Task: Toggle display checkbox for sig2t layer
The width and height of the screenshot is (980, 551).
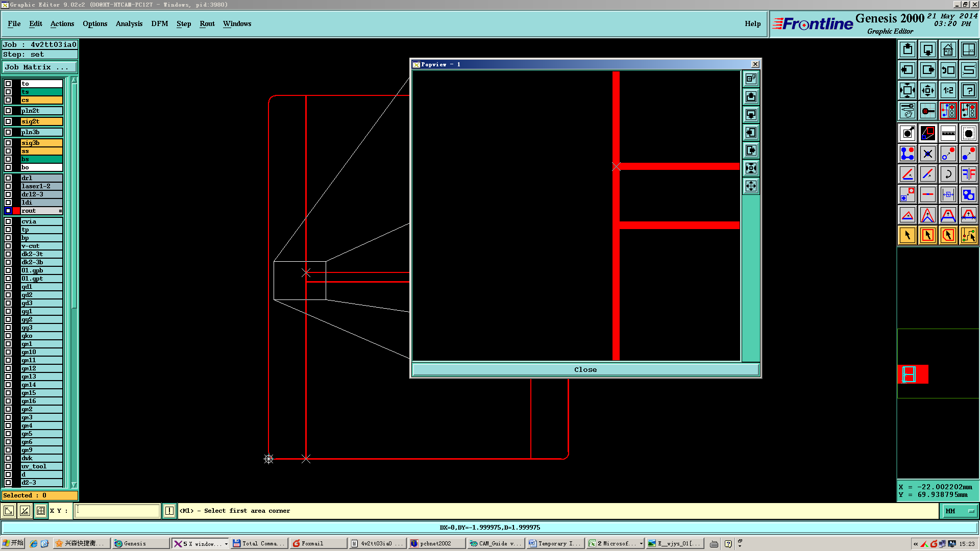Action: (8, 121)
